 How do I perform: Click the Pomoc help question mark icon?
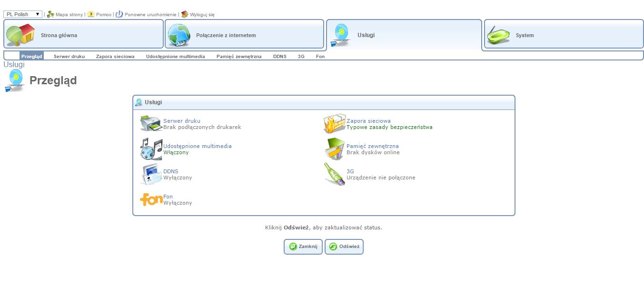(x=91, y=14)
